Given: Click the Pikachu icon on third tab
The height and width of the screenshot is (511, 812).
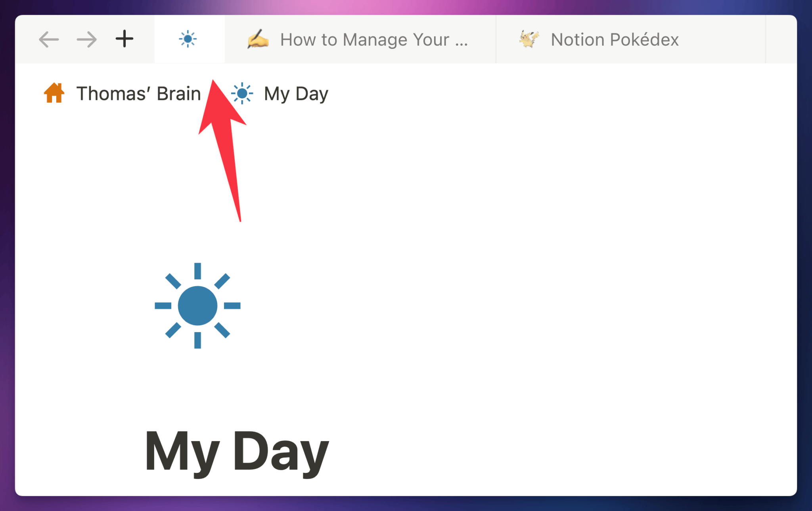Looking at the screenshot, I should tap(529, 39).
